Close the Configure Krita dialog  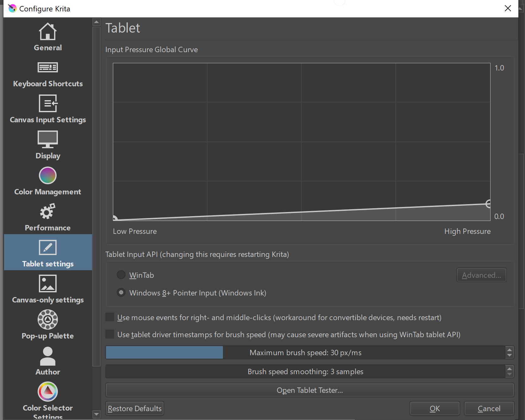(508, 9)
